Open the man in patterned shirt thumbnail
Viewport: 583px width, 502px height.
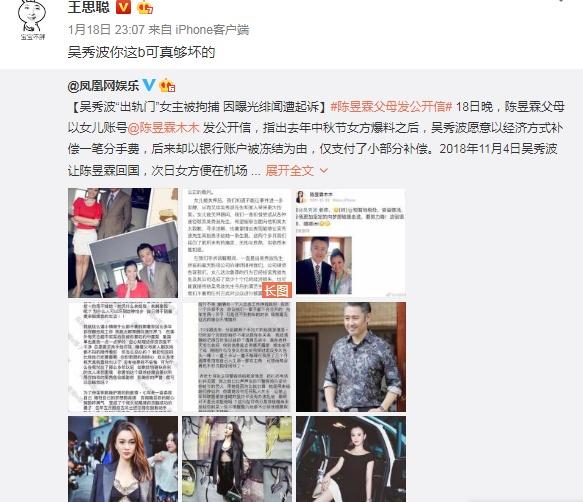pyautogui.click(x=351, y=357)
